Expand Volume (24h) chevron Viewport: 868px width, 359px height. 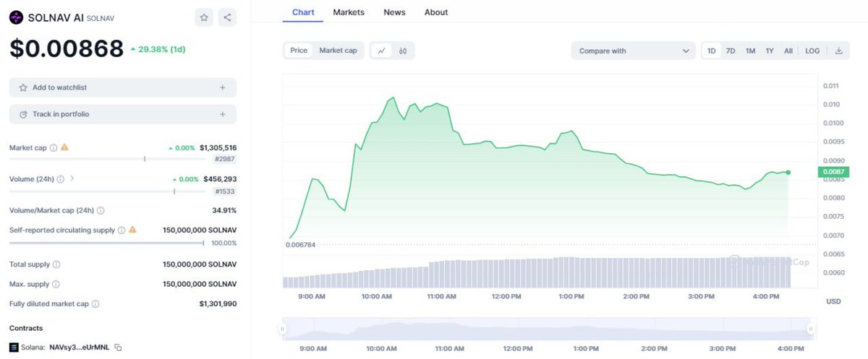[x=72, y=178]
